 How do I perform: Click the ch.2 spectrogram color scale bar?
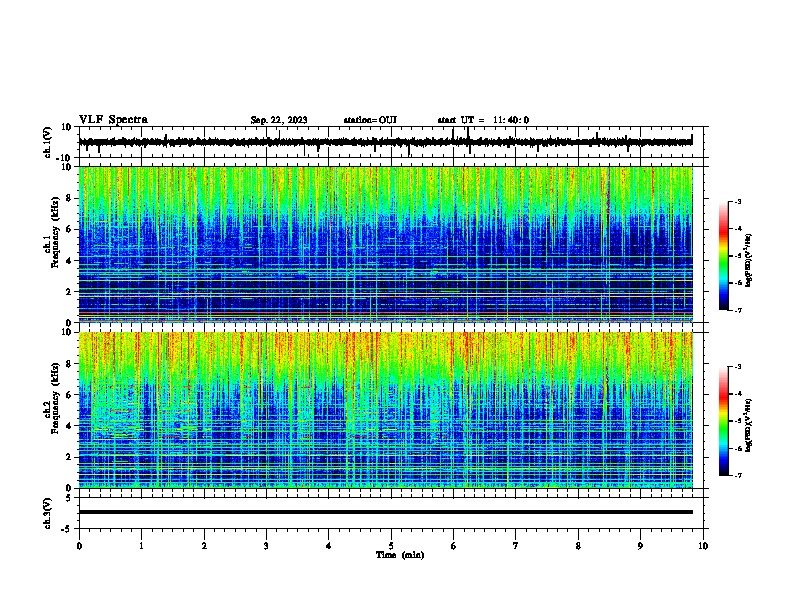coord(724,421)
